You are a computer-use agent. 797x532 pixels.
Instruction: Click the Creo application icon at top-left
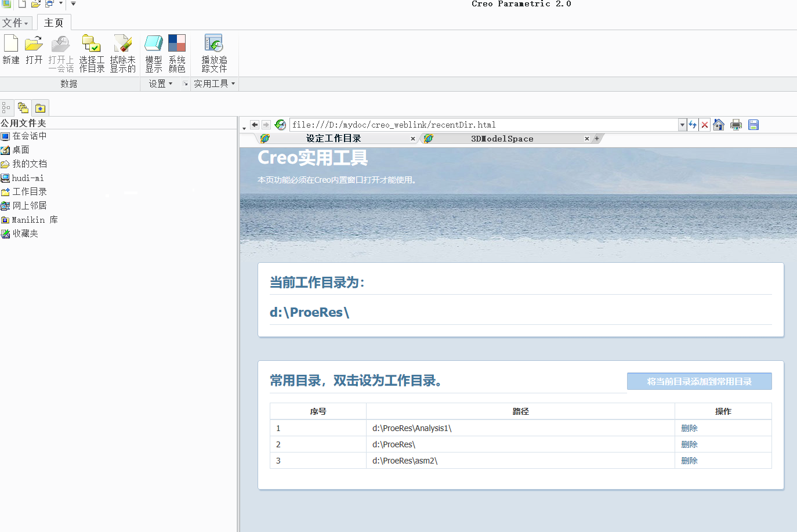point(6,3)
